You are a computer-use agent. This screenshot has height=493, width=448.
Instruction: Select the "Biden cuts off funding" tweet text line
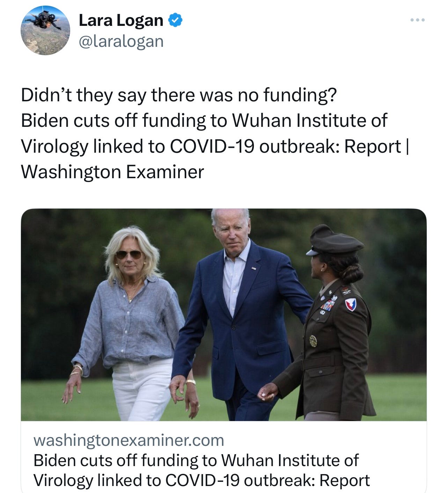204,121
